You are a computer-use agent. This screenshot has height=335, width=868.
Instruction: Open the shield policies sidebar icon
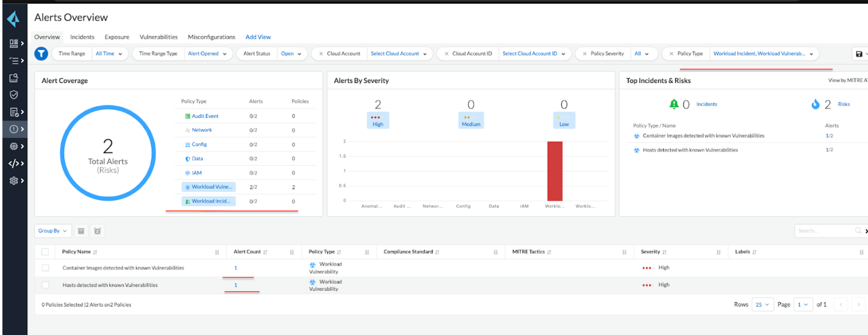click(14, 95)
